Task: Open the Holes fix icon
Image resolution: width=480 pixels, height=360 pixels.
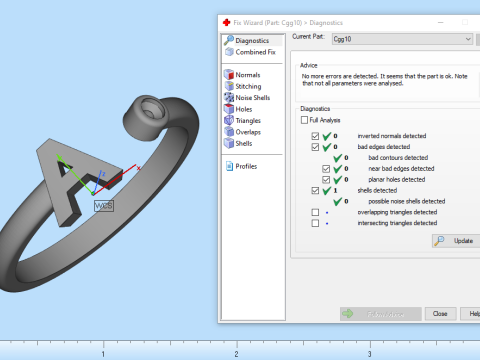Action: (x=229, y=109)
